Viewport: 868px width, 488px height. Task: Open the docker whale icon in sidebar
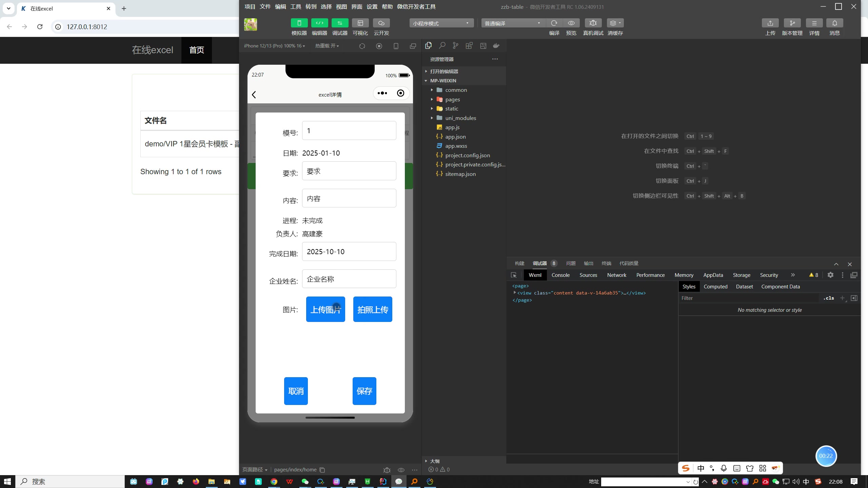(496, 45)
